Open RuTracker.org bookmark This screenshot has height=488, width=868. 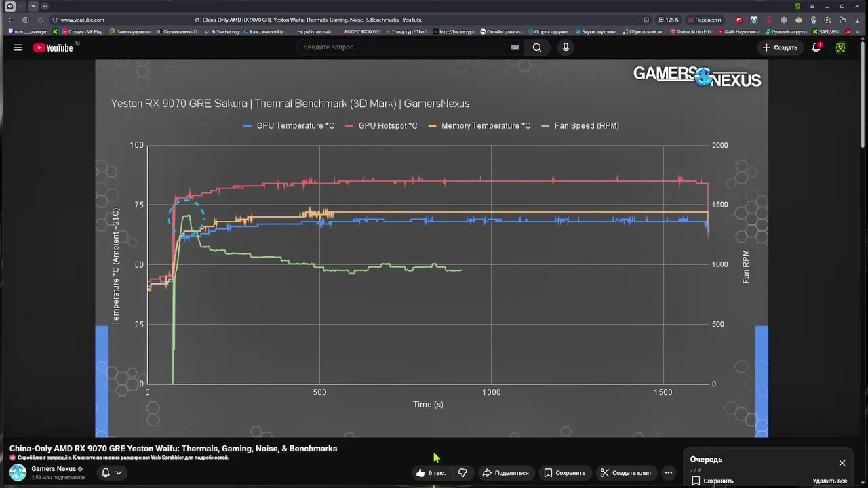click(222, 31)
